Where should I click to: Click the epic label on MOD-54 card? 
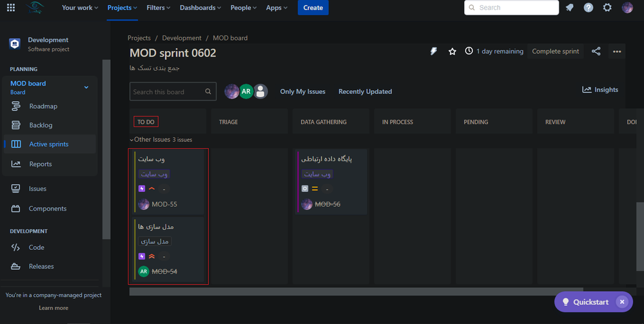(x=155, y=242)
